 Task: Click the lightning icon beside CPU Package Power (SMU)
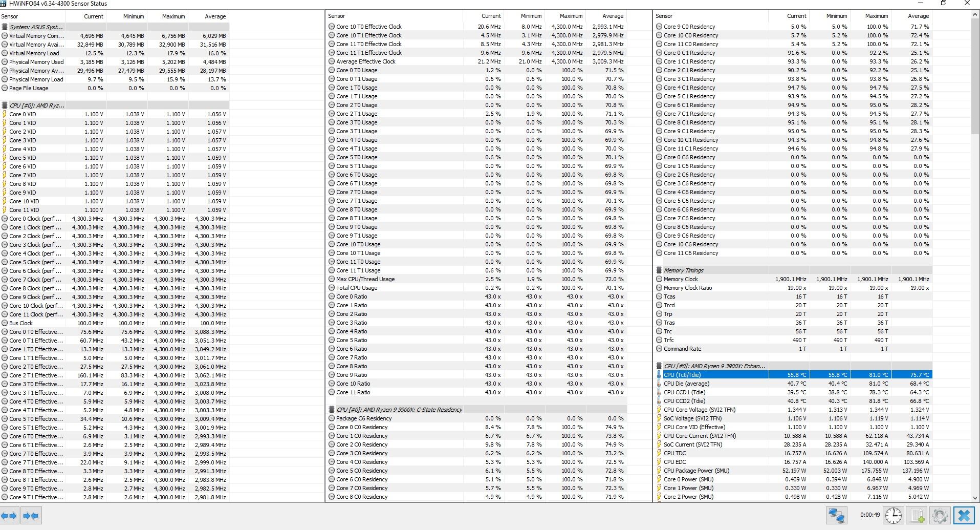pos(659,471)
